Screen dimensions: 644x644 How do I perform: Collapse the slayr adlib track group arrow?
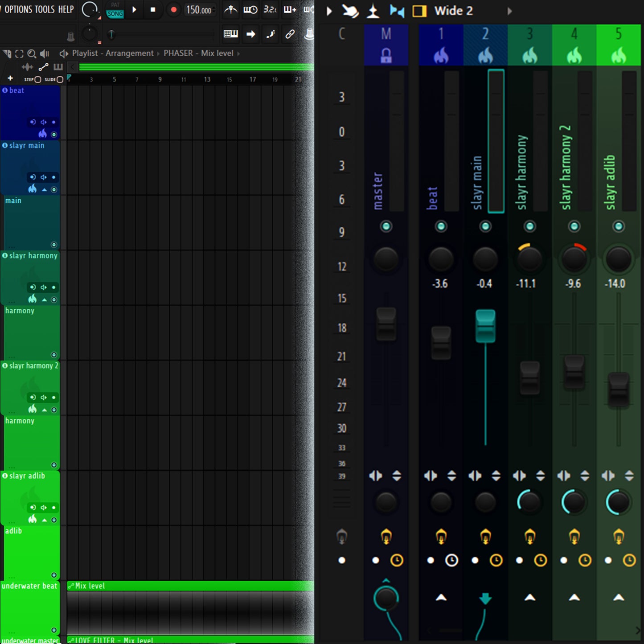click(44, 520)
